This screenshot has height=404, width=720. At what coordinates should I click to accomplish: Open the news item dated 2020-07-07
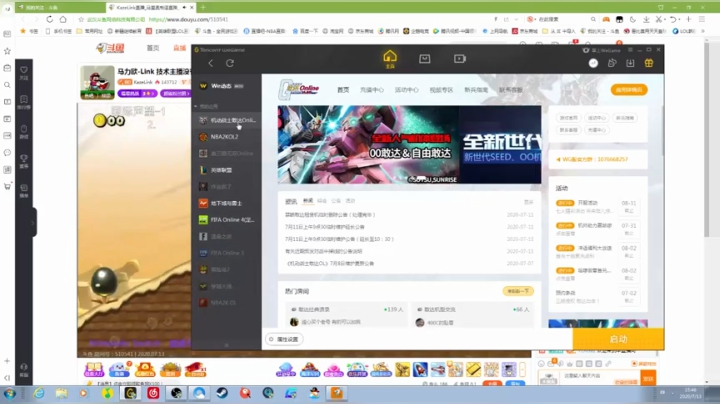[x=330, y=264]
